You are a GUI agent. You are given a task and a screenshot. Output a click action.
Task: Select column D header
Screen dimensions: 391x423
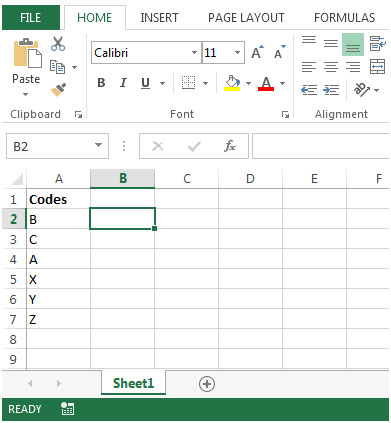[250, 179]
